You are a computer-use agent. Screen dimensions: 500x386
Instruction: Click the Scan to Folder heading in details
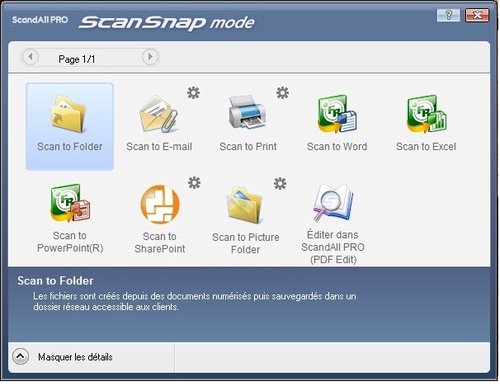pos(55,281)
